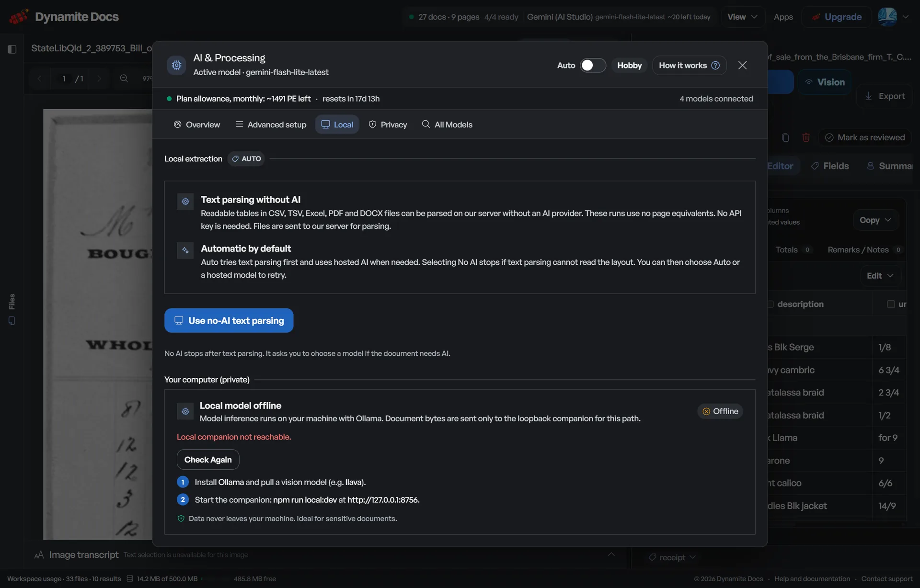Click Mark as reviewed button
Viewport: 920px width, 588px height.
tap(865, 137)
